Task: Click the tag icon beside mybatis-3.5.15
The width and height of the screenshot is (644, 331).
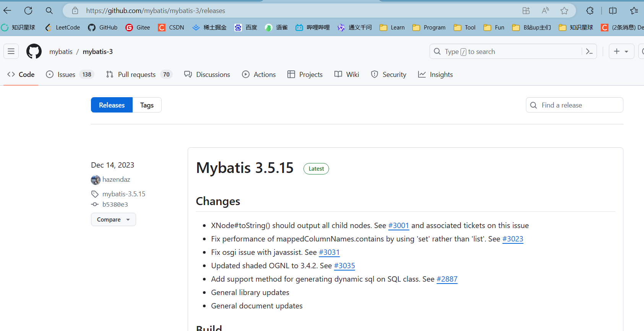Action: pos(95,194)
